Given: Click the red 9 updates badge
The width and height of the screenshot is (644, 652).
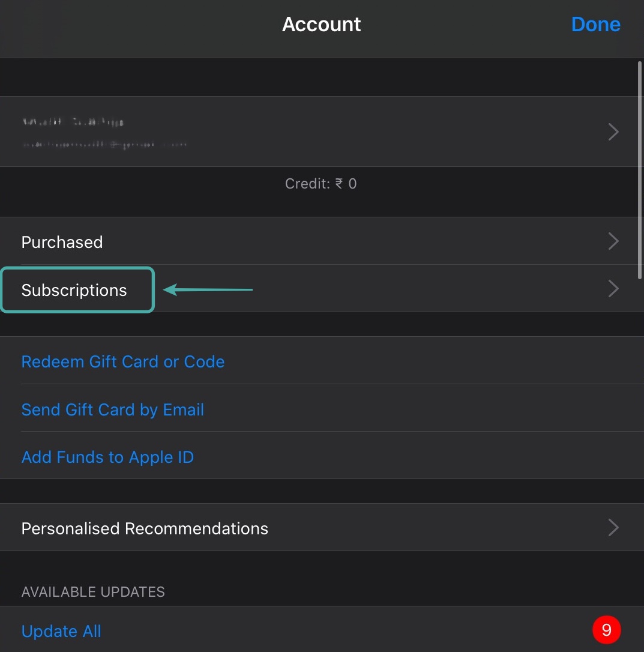Looking at the screenshot, I should coord(606,630).
